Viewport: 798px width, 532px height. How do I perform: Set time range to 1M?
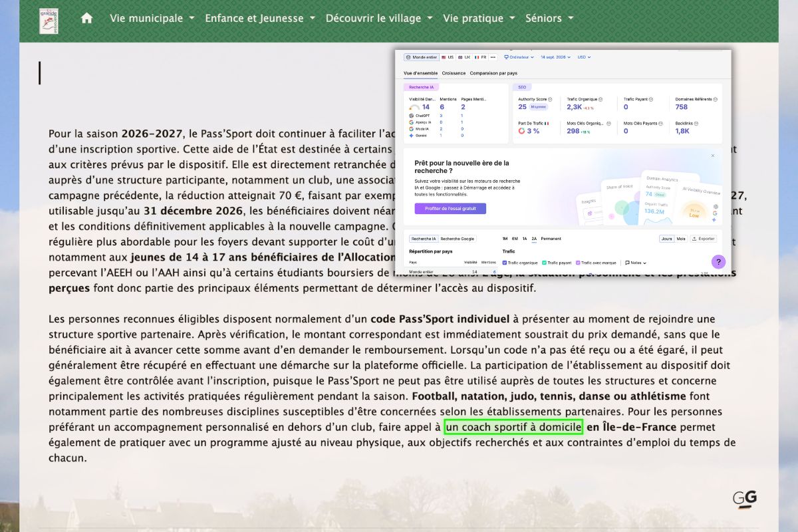505,239
